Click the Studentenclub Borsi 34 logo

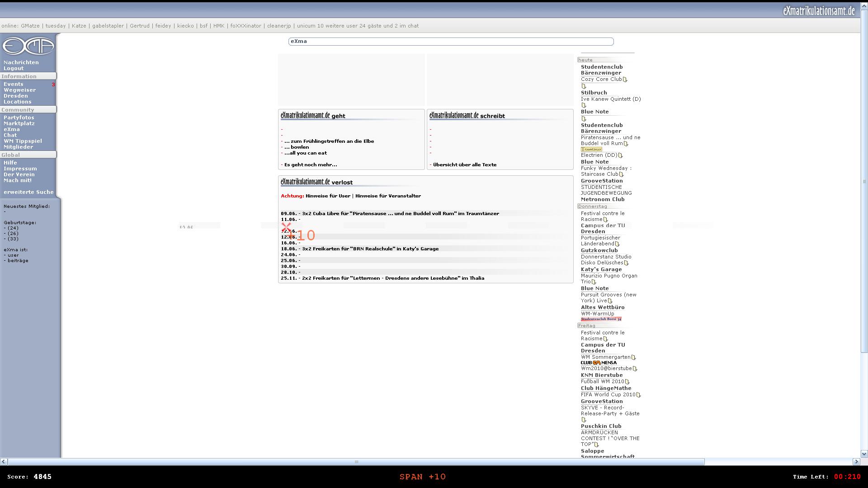[601, 319]
